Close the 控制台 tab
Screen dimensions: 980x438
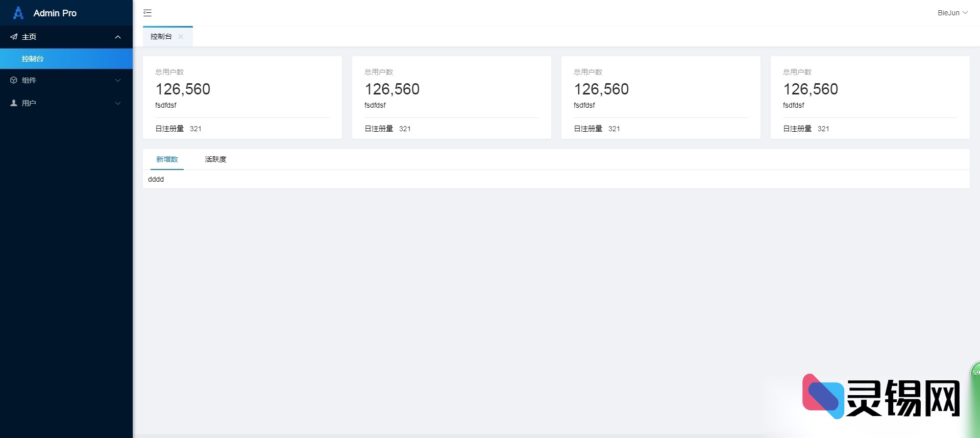(x=181, y=37)
